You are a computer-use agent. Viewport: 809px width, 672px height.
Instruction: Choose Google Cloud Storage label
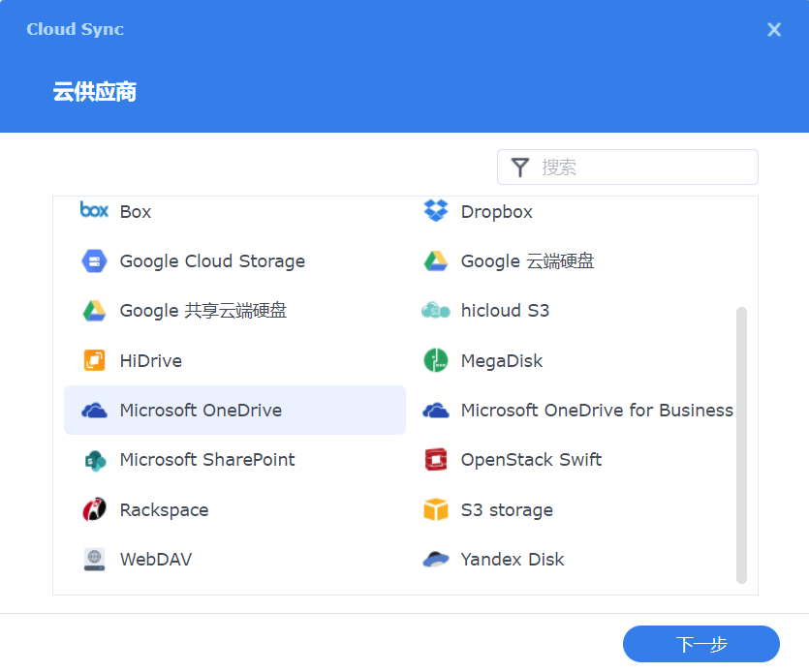click(212, 261)
